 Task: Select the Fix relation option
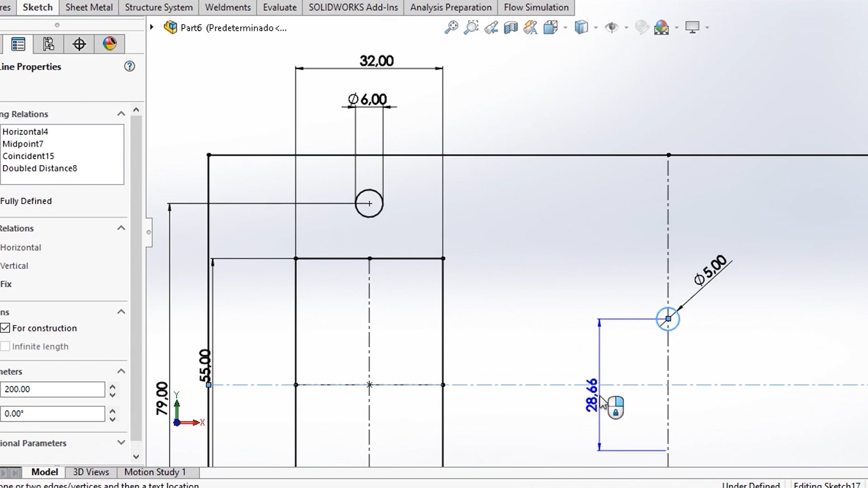coord(6,284)
